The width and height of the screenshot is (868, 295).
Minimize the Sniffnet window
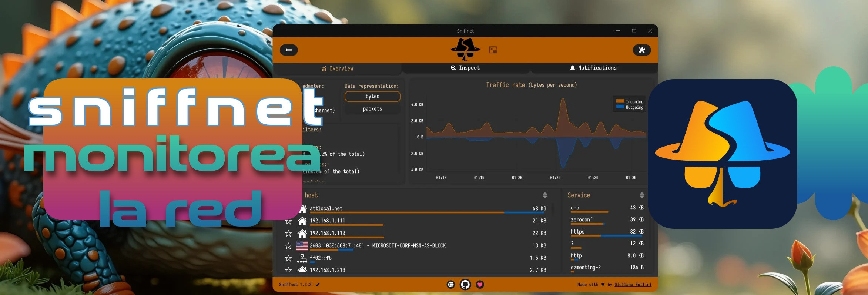pyautogui.click(x=617, y=31)
